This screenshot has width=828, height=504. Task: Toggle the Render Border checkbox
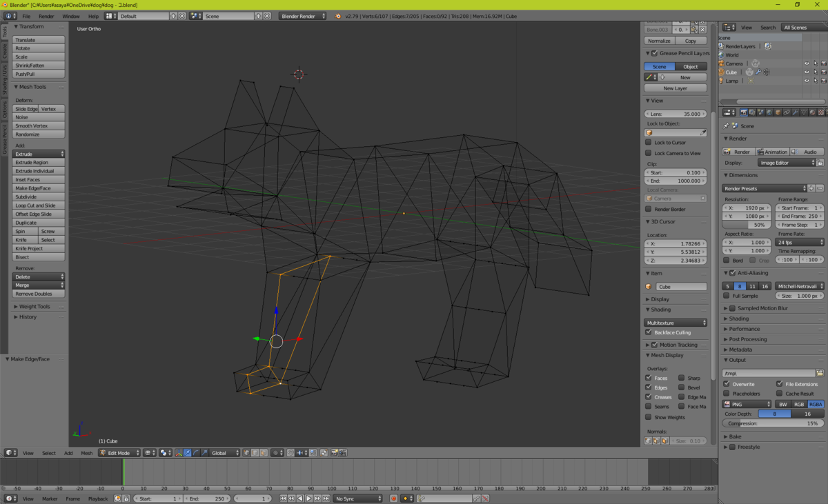(x=649, y=209)
